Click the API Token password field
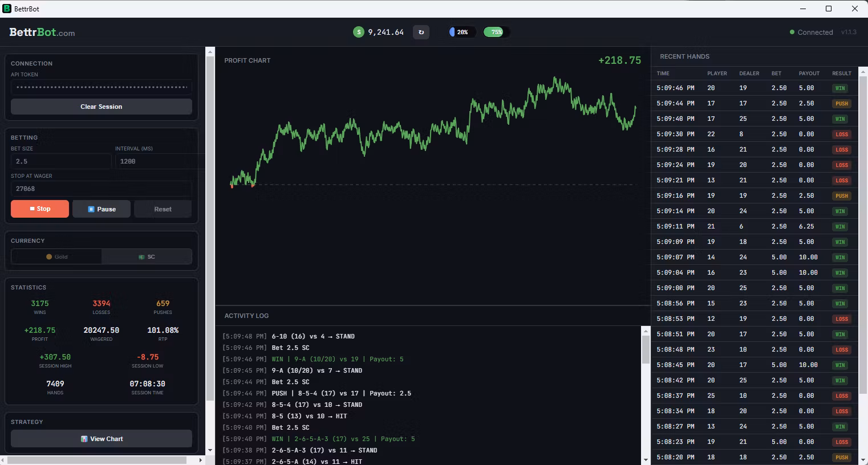The height and width of the screenshot is (465, 868). (x=102, y=87)
